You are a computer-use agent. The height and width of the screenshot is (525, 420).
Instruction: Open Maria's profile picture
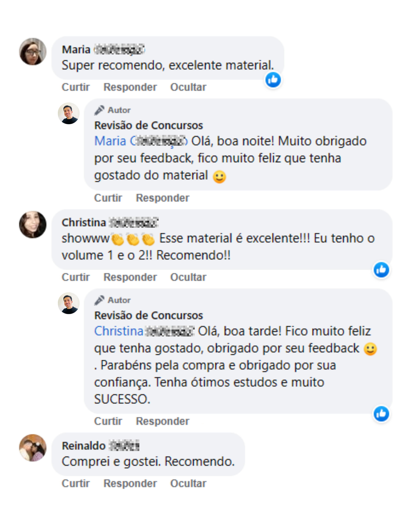(x=33, y=52)
